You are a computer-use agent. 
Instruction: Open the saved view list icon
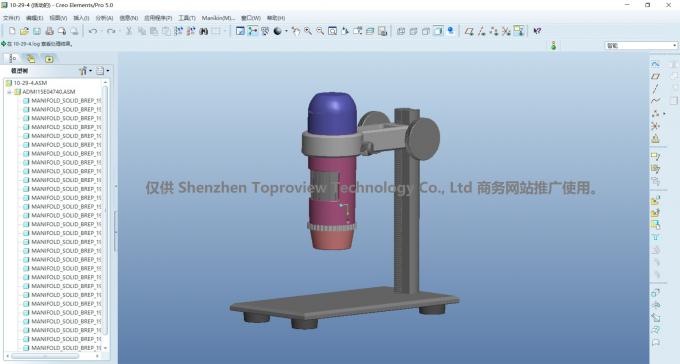357,31
